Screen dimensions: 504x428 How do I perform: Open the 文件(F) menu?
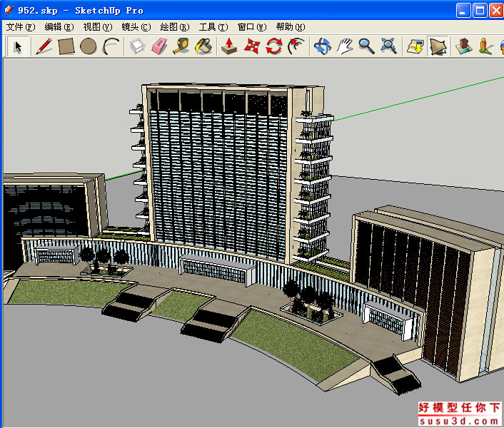(21, 27)
